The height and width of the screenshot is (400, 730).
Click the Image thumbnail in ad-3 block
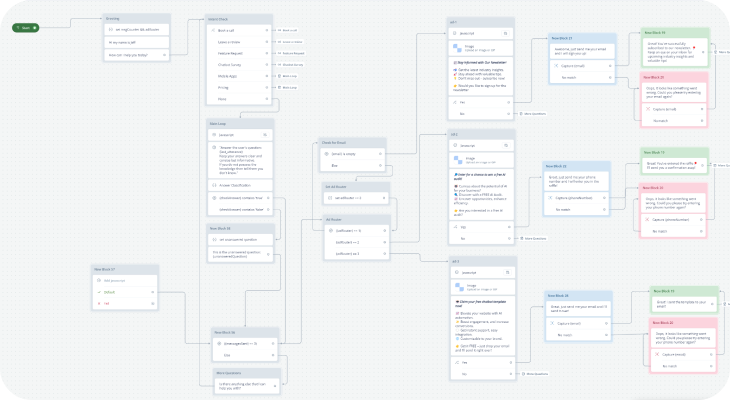(460, 287)
